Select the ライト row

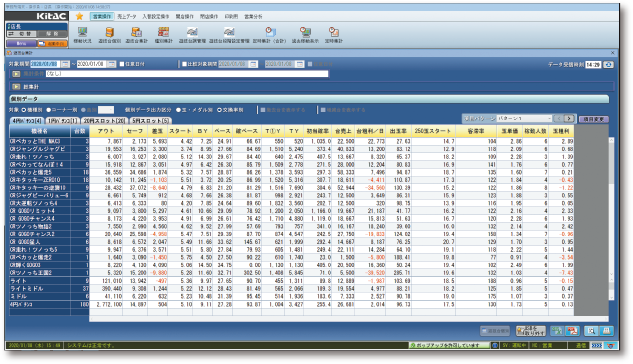pos(291,281)
